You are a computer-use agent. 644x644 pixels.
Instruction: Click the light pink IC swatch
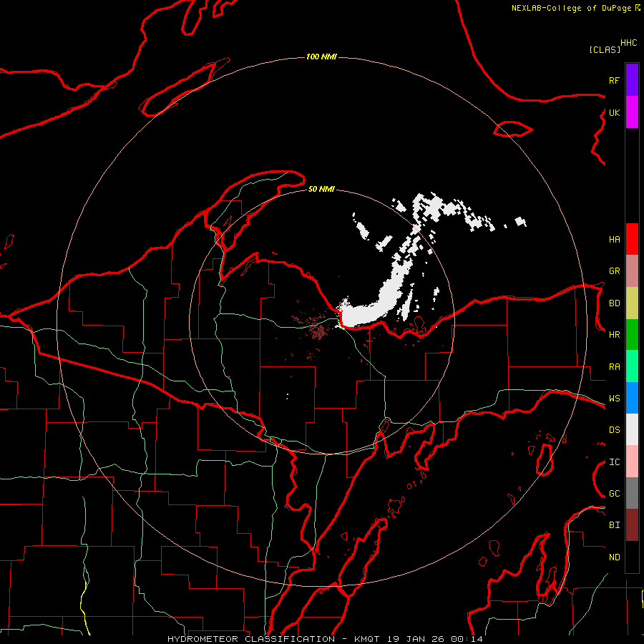(x=632, y=462)
